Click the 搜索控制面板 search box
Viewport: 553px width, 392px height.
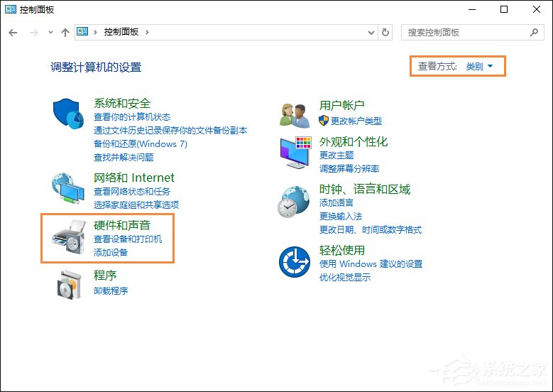(x=465, y=32)
